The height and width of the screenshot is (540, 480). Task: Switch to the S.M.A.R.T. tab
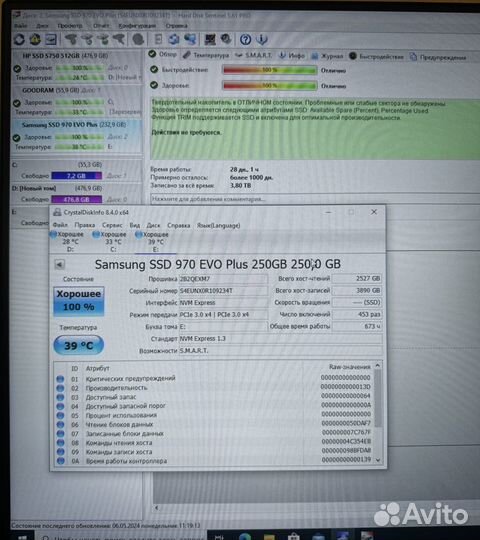(x=253, y=55)
